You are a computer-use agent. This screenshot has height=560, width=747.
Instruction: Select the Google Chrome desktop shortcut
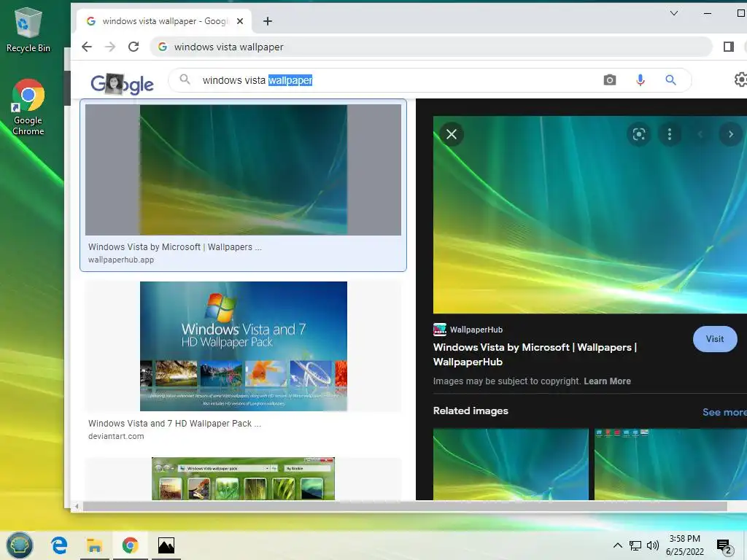[28, 107]
